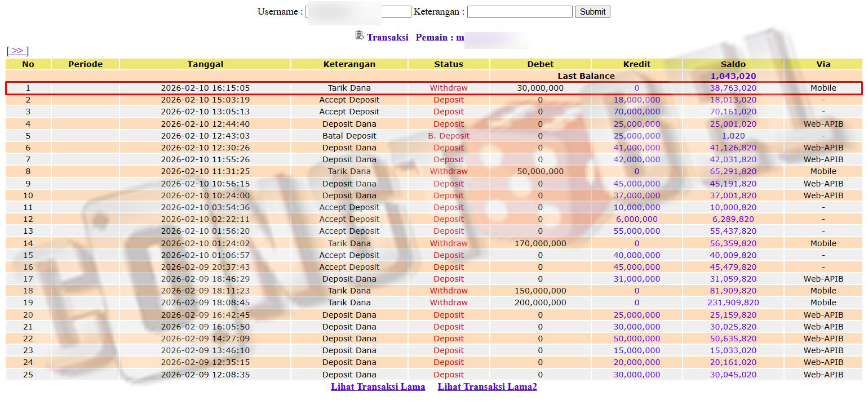This screenshot has height=414, width=868.
Task: Click the Saldo column header
Action: pyautogui.click(x=733, y=64)
